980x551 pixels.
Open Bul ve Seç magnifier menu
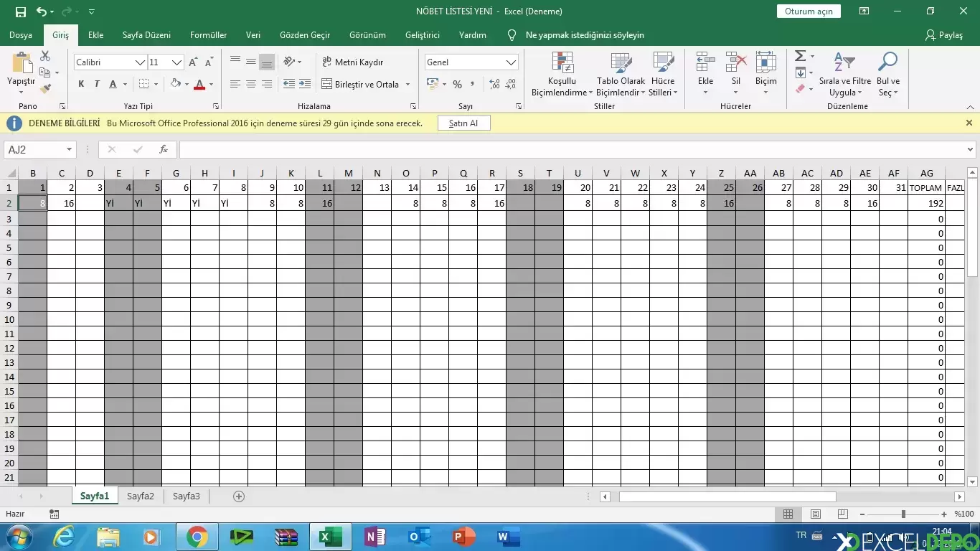(888, 74)
